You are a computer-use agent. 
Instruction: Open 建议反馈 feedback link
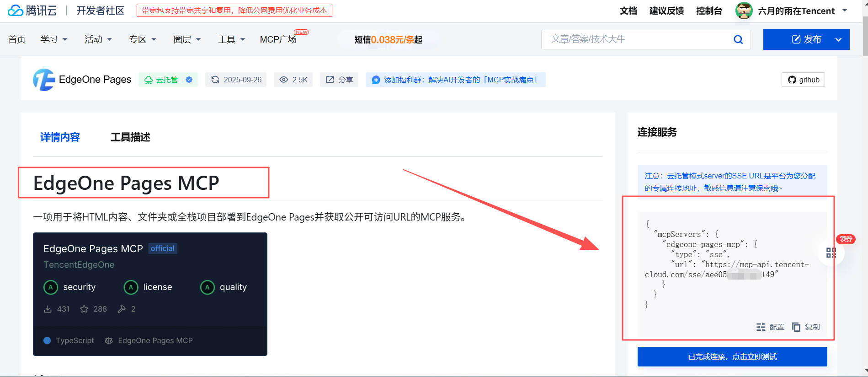pos(666,11)
